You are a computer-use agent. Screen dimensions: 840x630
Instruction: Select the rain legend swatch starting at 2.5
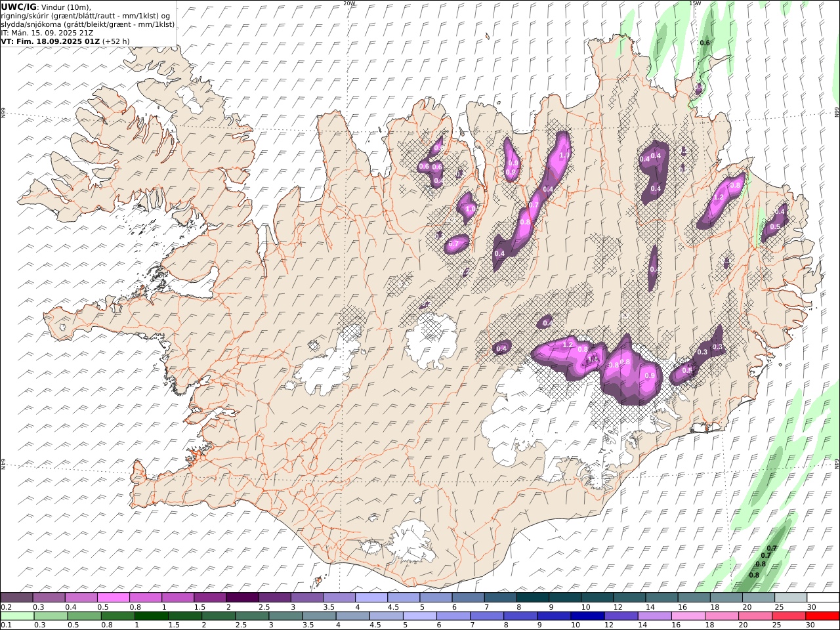pos(252,616)
